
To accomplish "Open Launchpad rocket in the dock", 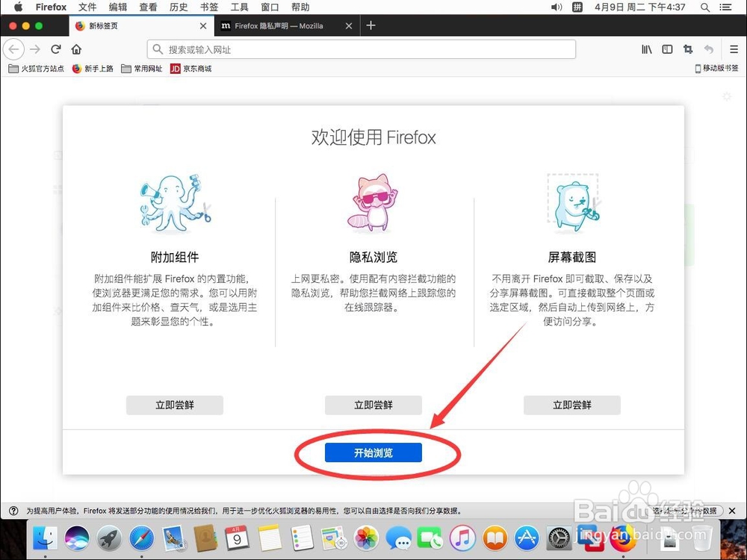I will click(x=109, y=538).
